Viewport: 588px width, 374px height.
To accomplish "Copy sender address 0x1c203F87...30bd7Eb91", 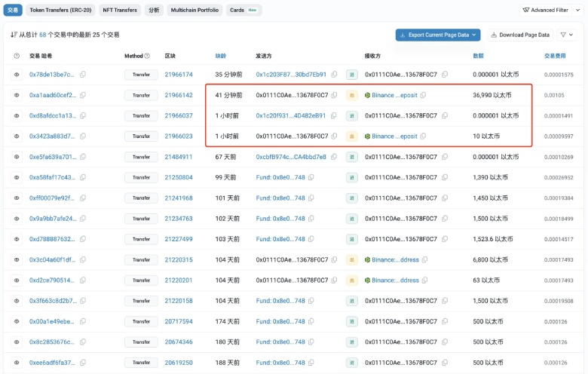I will pos(334,75).
